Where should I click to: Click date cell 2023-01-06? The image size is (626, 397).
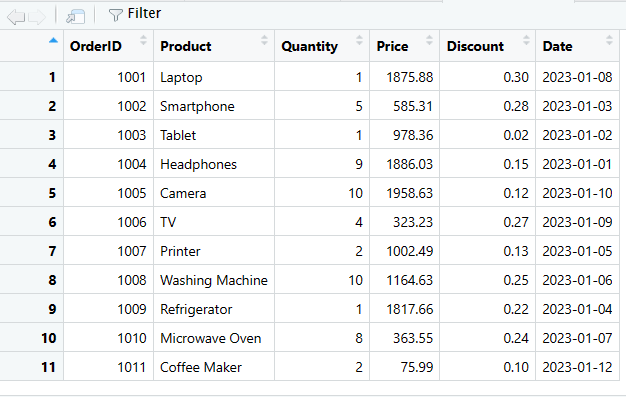(577, 280)
